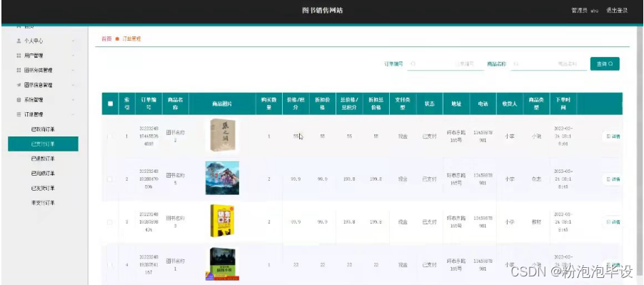Image resolution: width=644 pixels, height=285 pixels.
Task: Click the fantasy cover thumbnail in row 2
Action: pyautogui.click(x=222, y=178)
